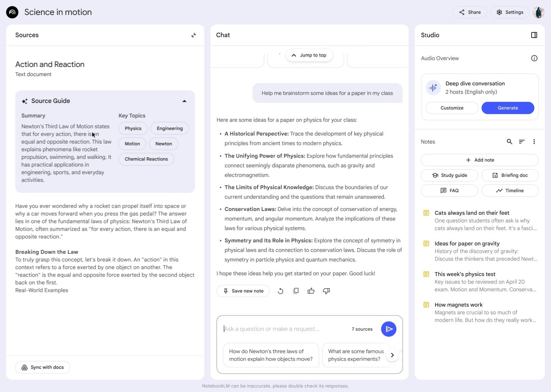
Task: Collapse the Sources panel
Action: [x=194, y=35]
